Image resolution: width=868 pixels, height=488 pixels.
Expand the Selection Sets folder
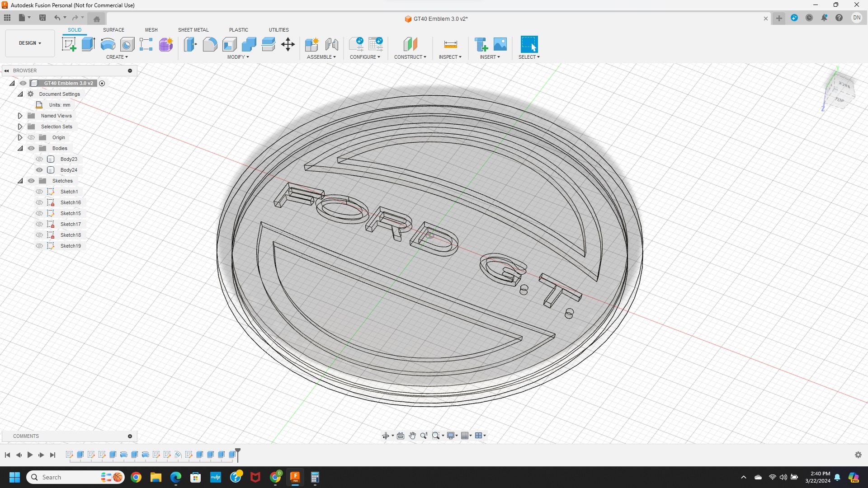point(20,127)
